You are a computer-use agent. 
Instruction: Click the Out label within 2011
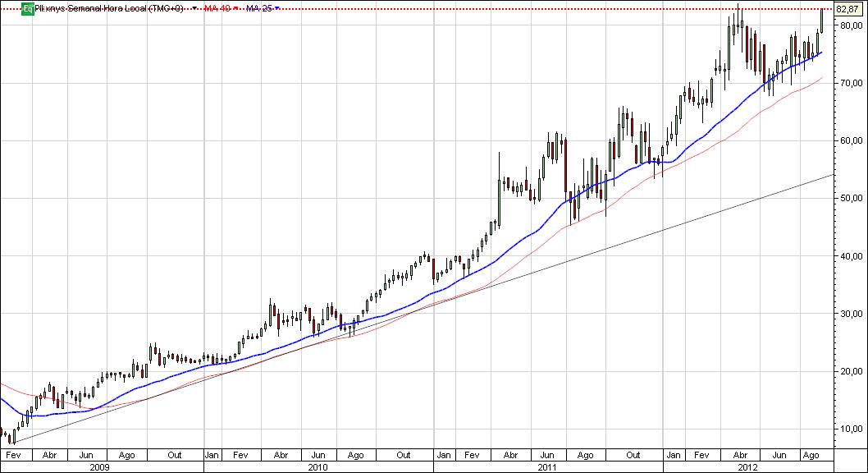pos(633,455)
